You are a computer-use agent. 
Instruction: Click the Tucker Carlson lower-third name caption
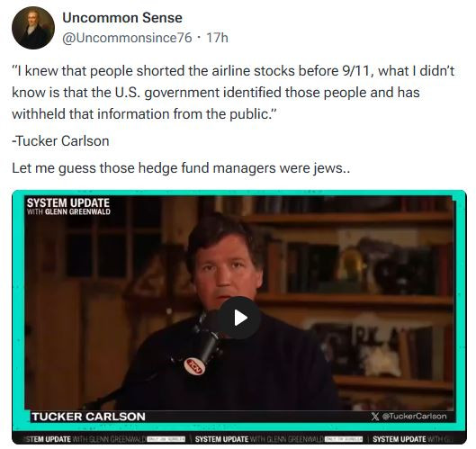point(89,417)
